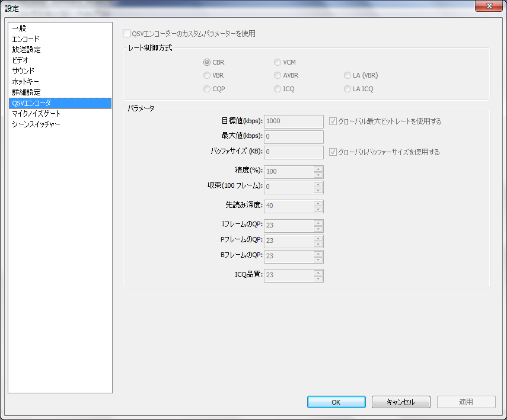
Task: Increase the 精度(%) spinner value
Action: 318,169
